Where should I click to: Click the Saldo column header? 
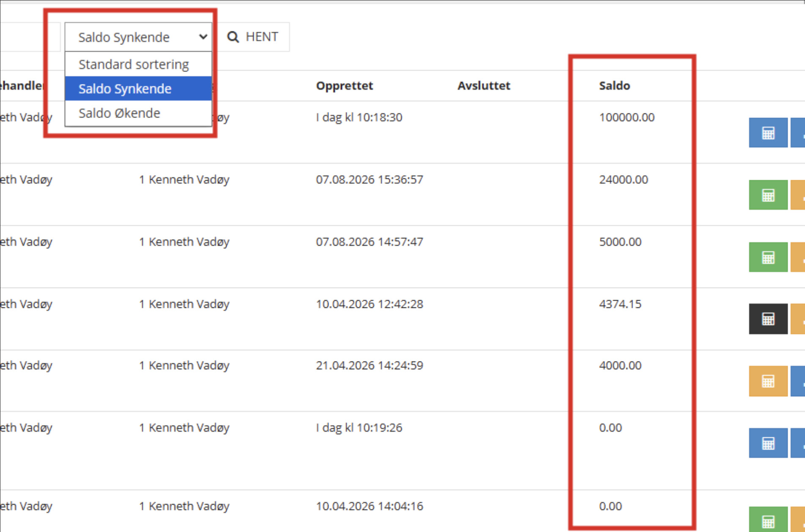pos(614,86)
